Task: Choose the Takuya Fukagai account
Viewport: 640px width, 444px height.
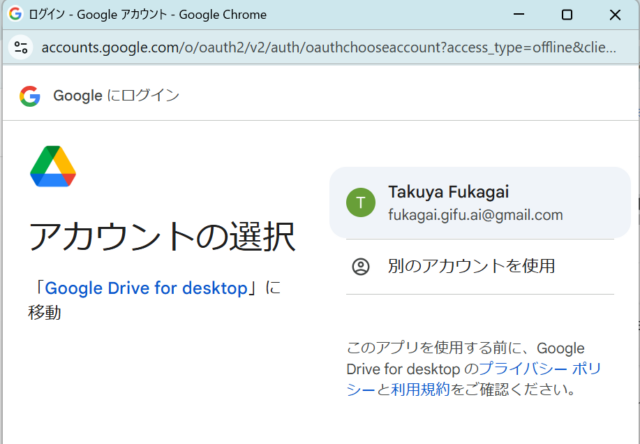Action: pyautogui.click(x=480, y=202)
